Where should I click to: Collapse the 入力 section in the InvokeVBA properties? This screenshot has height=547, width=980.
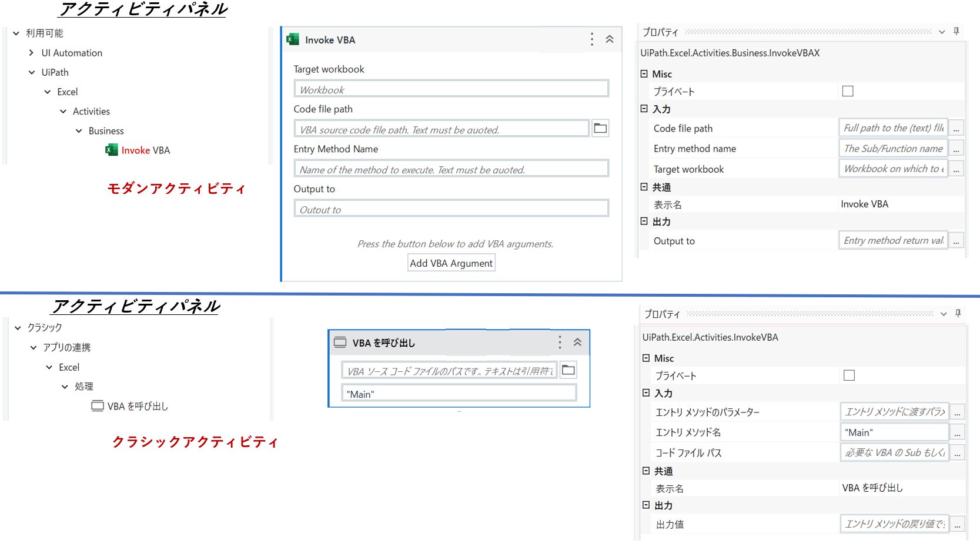[x=646, y=392]
